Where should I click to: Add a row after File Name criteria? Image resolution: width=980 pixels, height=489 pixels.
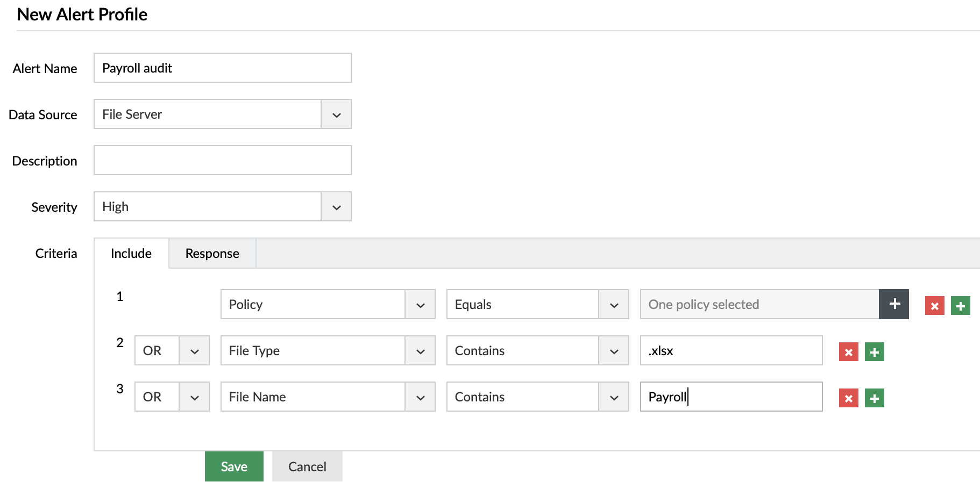click(874, 398)
